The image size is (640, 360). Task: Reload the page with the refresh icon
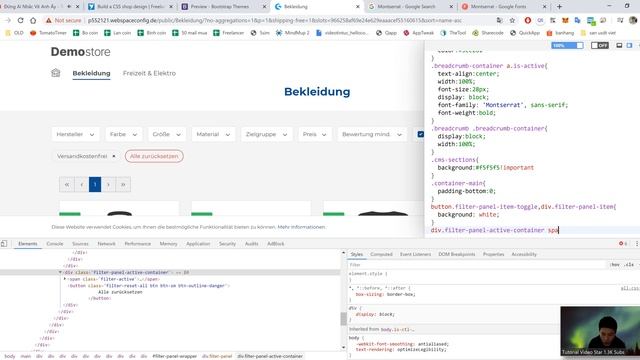pos(20,20)
